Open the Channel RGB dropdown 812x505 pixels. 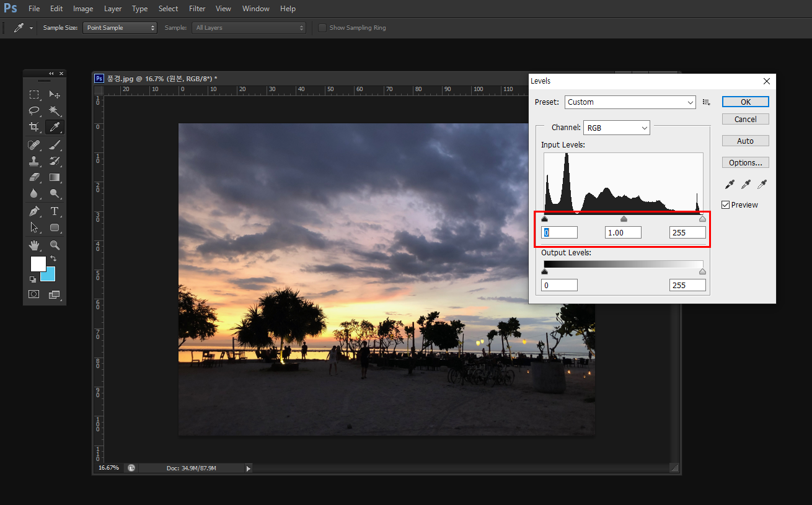coord(616,128)
